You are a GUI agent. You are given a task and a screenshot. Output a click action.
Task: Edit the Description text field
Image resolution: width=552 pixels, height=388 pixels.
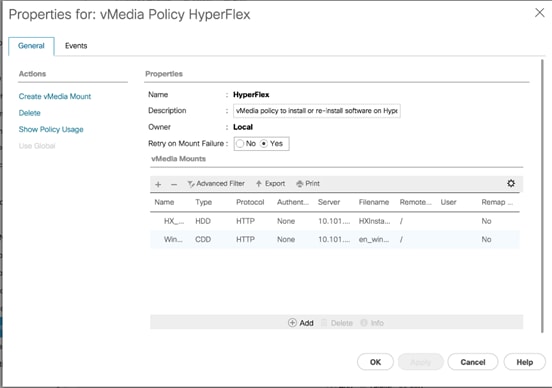tap(316, 111)
